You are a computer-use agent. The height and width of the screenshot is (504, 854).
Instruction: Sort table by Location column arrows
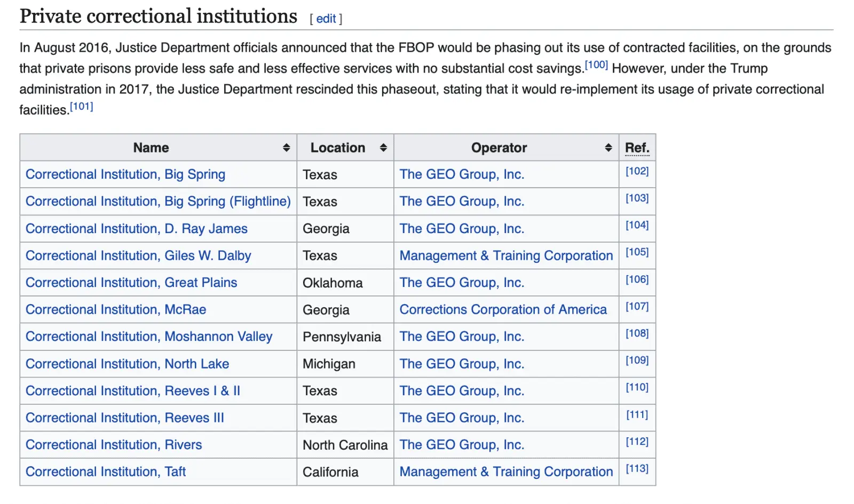coord(383,148)
